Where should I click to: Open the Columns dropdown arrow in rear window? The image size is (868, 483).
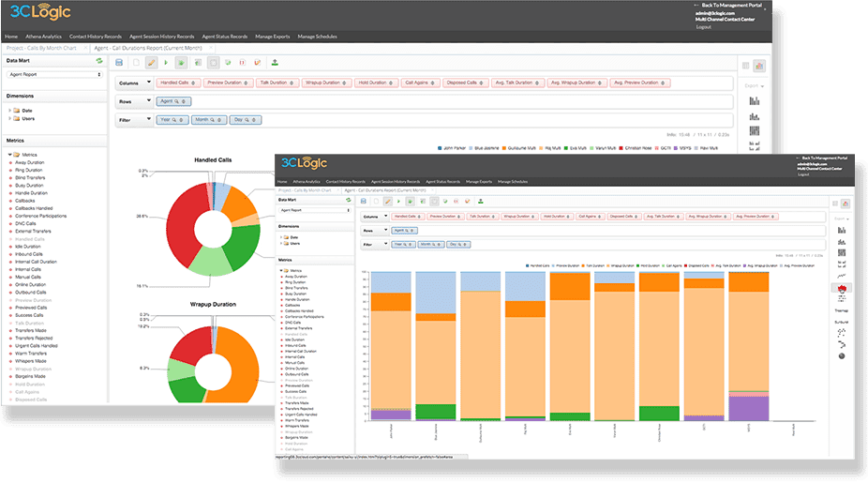pos(150,83)
